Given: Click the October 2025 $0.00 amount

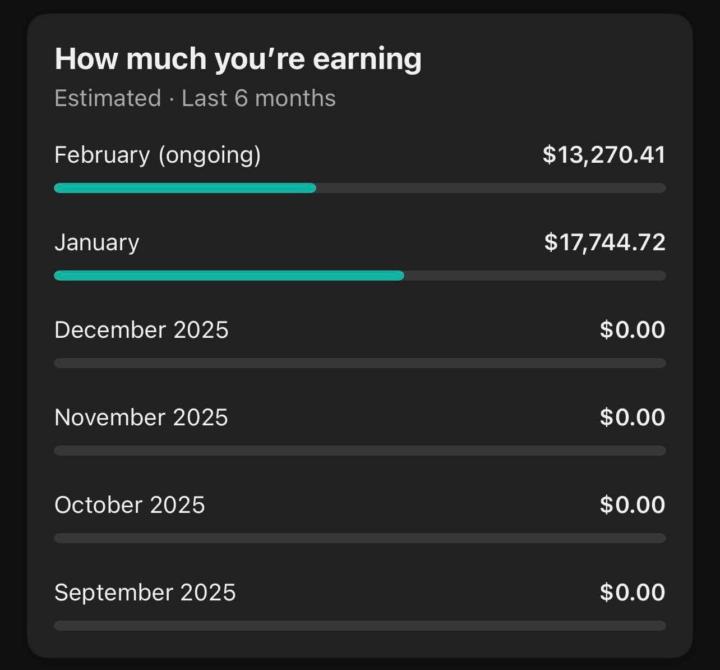Looking at the screenshot, I should click(632, 505).
